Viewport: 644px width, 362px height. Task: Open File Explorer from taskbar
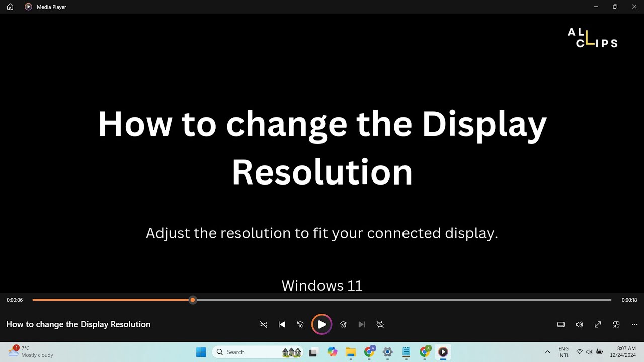(351, 352)
